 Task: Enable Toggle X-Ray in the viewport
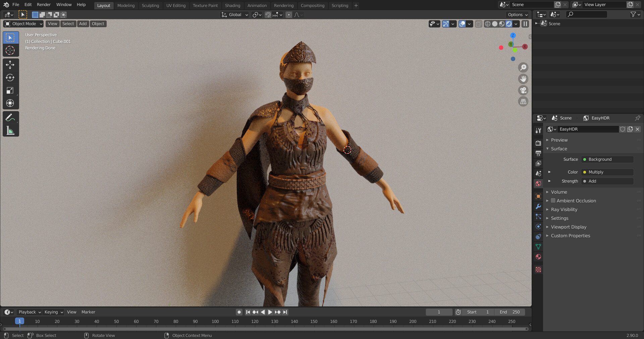[479, 24]
